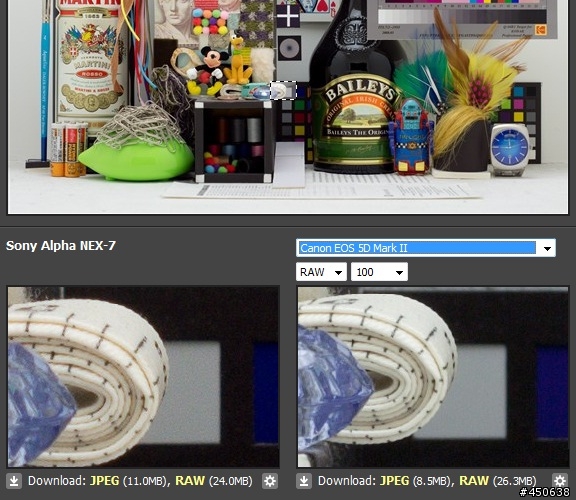Click the Sony NEX-7 crop preview image
576x500 pixels.
coord(143,377)
